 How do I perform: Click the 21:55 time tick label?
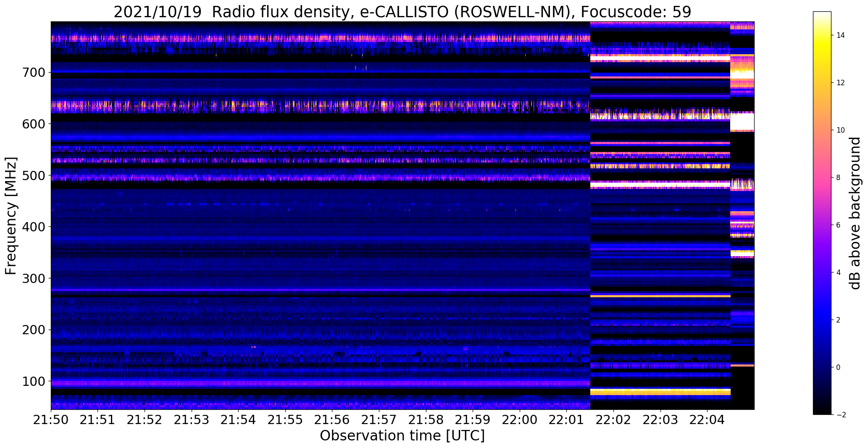pyautogui.click(x=285, y=419)
